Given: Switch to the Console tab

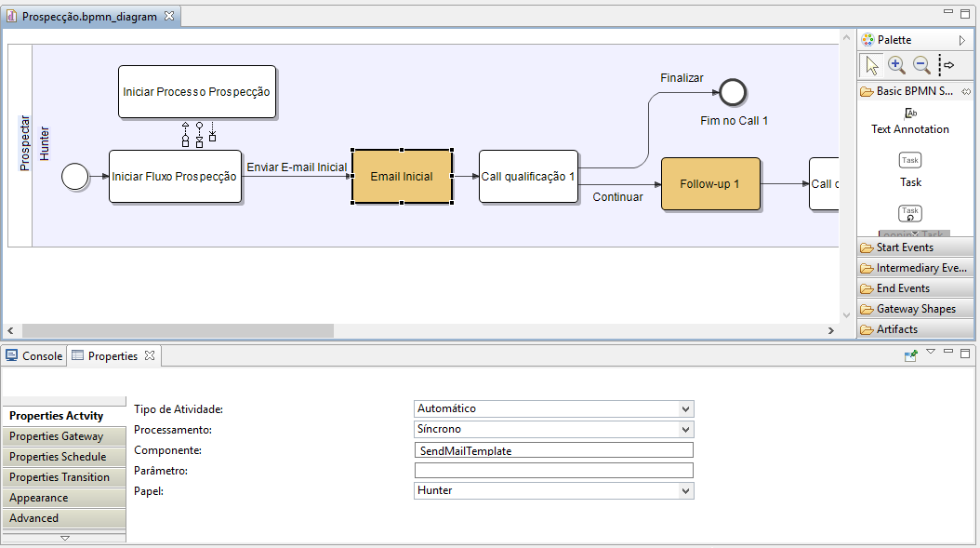Looking at the screenshot, I should [x=34, y=356].
